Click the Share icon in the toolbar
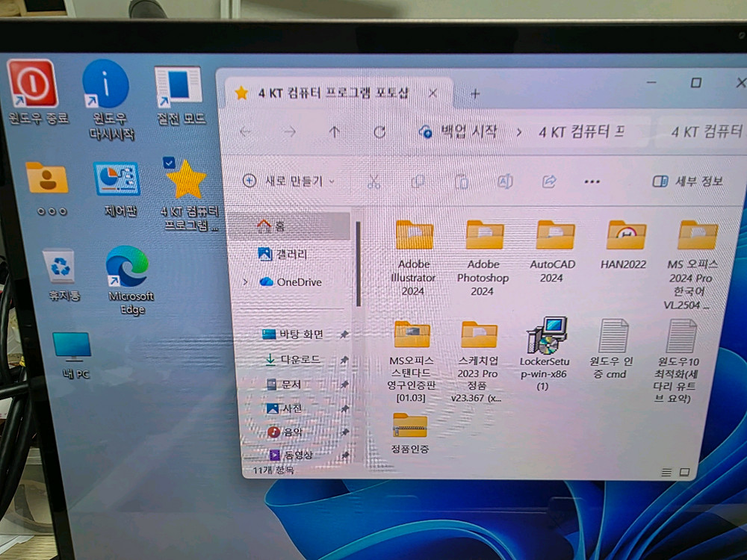The image size is (747, 560). (550, 181)
